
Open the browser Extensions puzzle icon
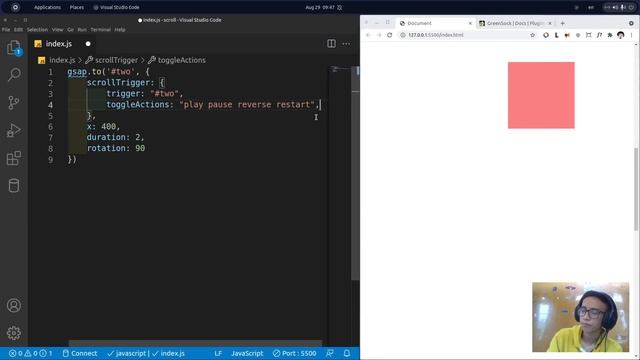click(x=610, y=35)
